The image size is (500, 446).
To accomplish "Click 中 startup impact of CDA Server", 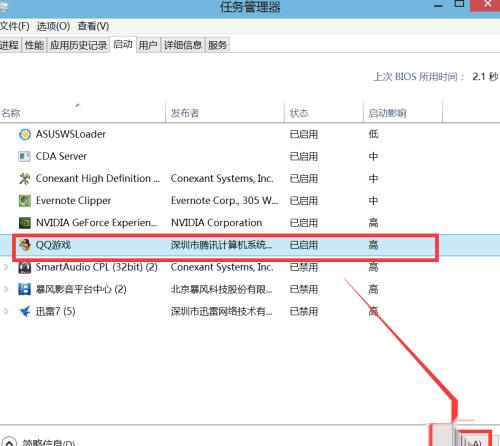I will click(373, 156).
